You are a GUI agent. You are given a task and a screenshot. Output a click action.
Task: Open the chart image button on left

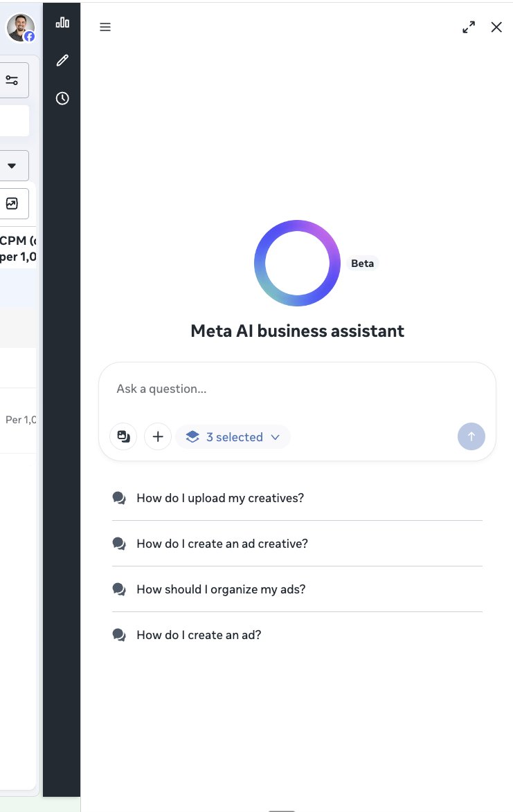click(12, 203)
